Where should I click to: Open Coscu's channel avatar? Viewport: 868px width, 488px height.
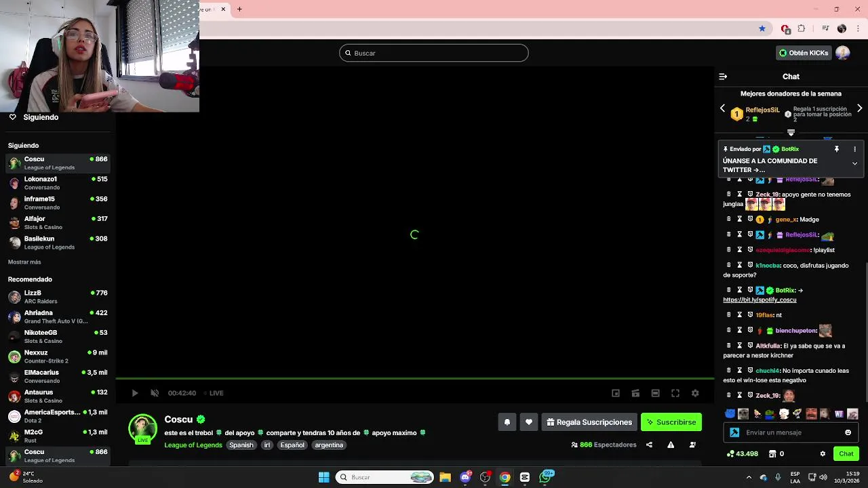(142, 428)
